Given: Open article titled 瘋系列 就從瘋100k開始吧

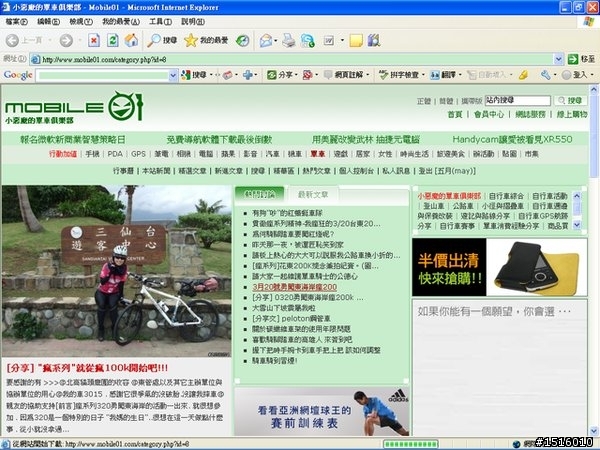Looking at the screenshot, I should pyautogui.click(x=87, y=368).
